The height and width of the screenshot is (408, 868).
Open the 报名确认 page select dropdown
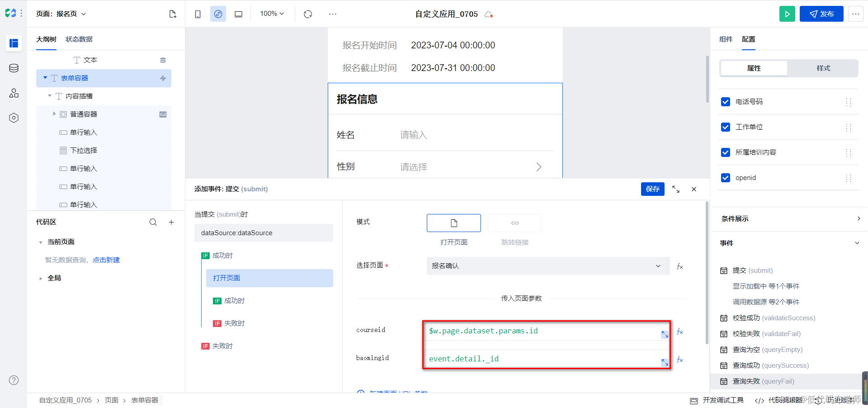pyautogui.click(x=548, y=266)
